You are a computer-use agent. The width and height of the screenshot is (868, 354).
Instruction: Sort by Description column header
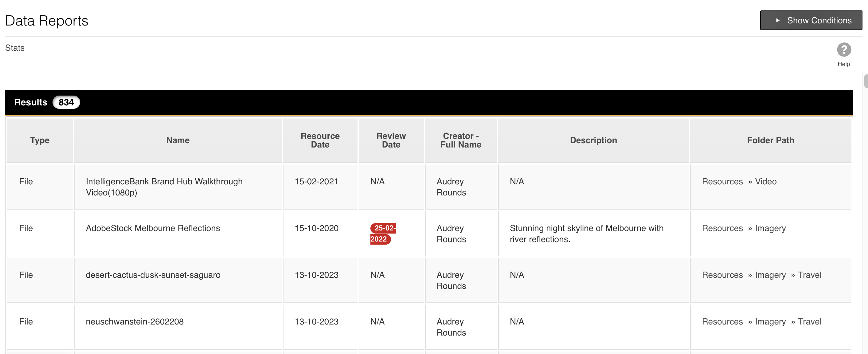click(593, 140)
